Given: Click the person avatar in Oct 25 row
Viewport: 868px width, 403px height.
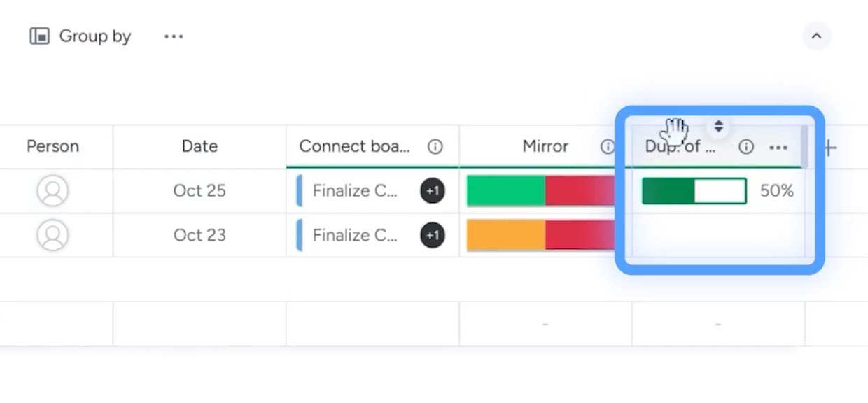Looking at the screenshot, I should (x=52, y=190).
